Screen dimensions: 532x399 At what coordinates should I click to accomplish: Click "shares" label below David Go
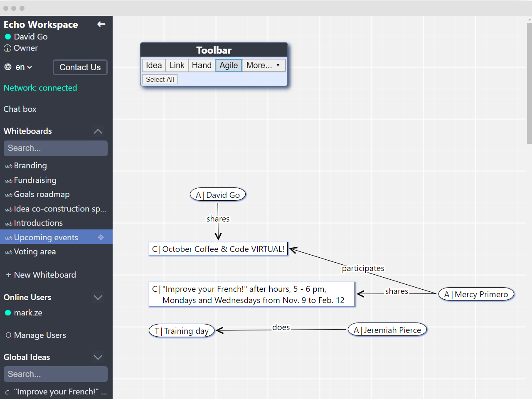click(218, 219)
